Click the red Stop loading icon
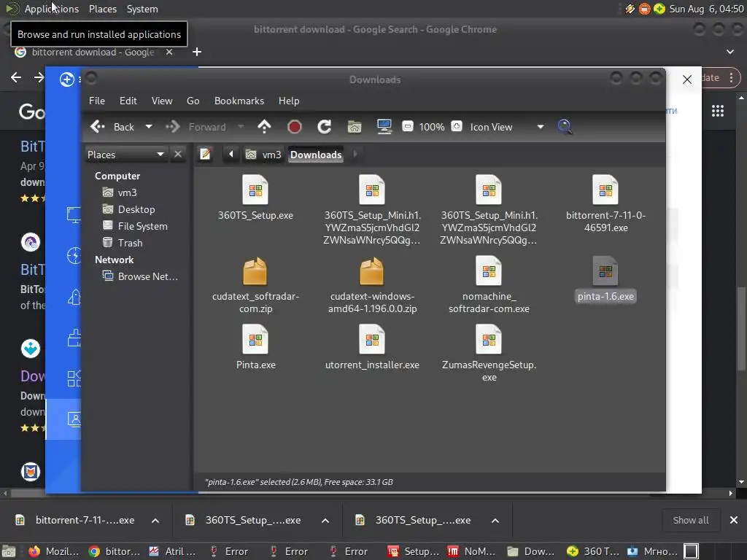 (295, 127)
